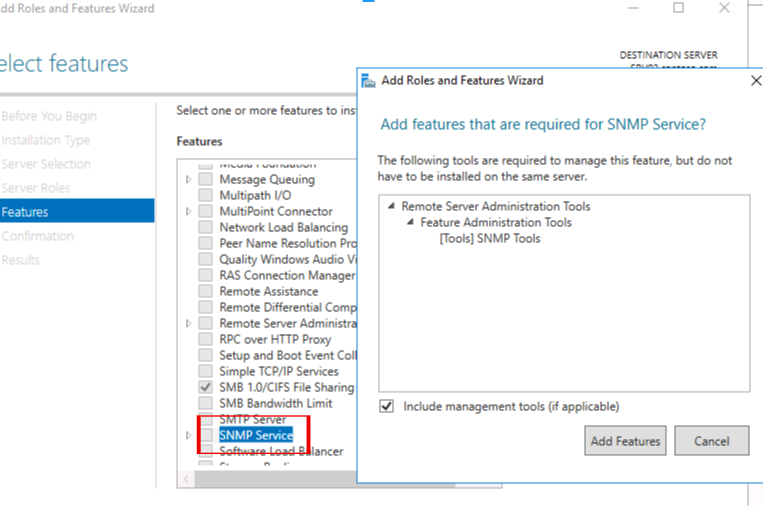Check Simple TCP/IP Services feature
The height and width of the screenshot is (506, 763).
coord(205,371)
